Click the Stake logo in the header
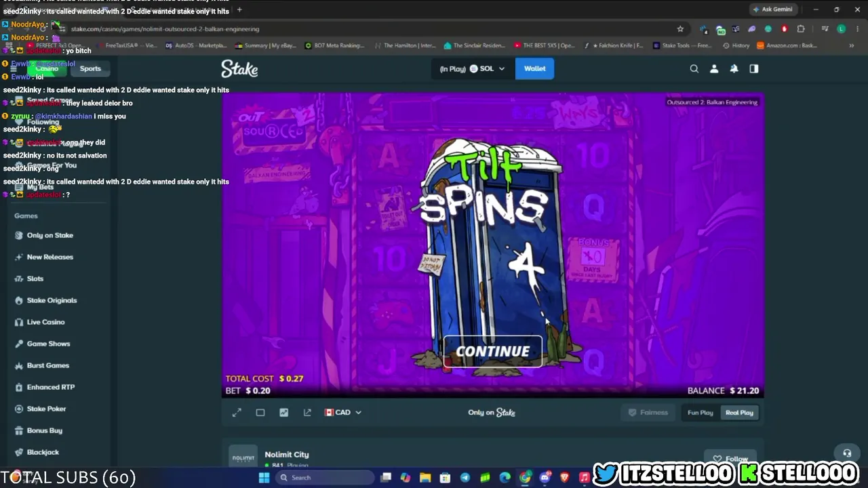Viewport: 868px width, 488px height. click(239, 68)
